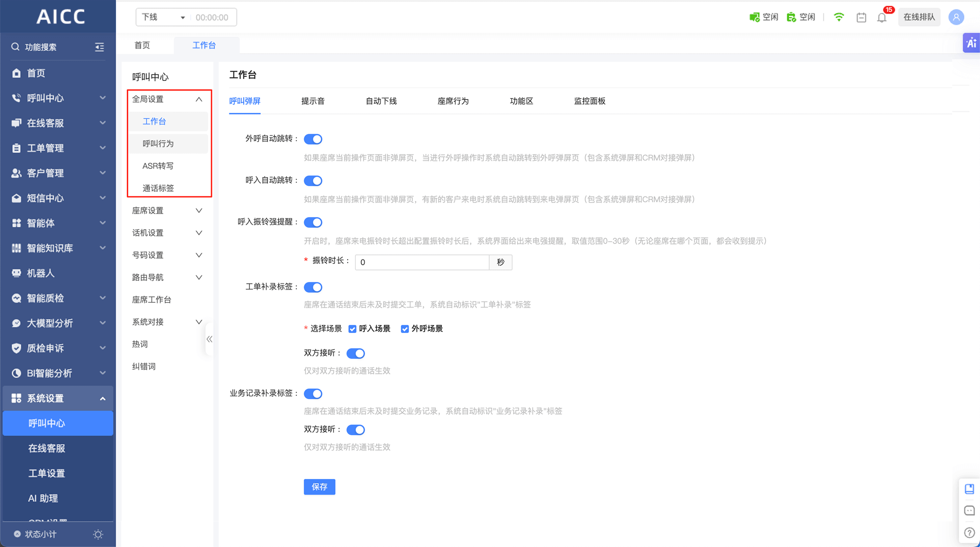Turn off 呼入振铃强提醒 toggle
The width and height of the screenshot is (980, 547).
click(x=313, y=222)
